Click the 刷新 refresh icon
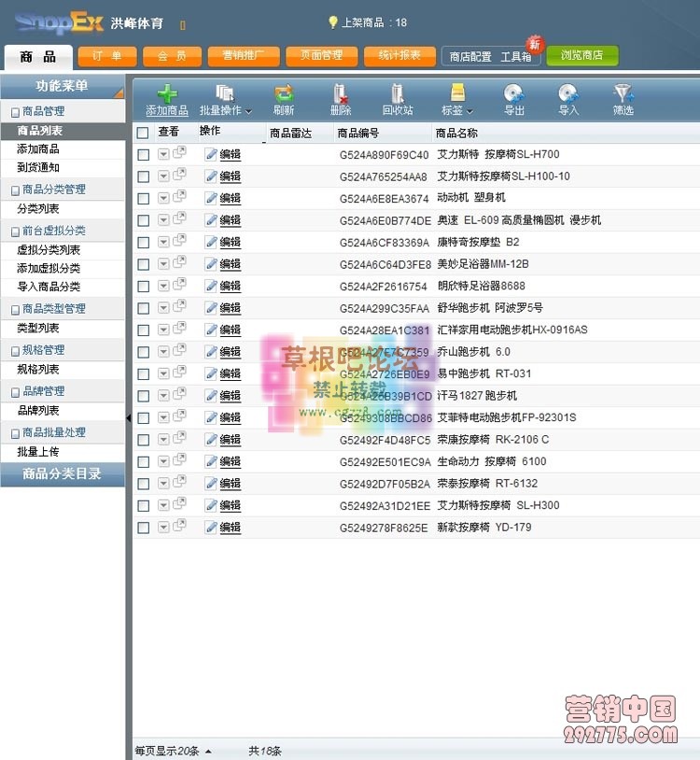The width and height of the screenshot is (700, 760). tap(284, 93)
